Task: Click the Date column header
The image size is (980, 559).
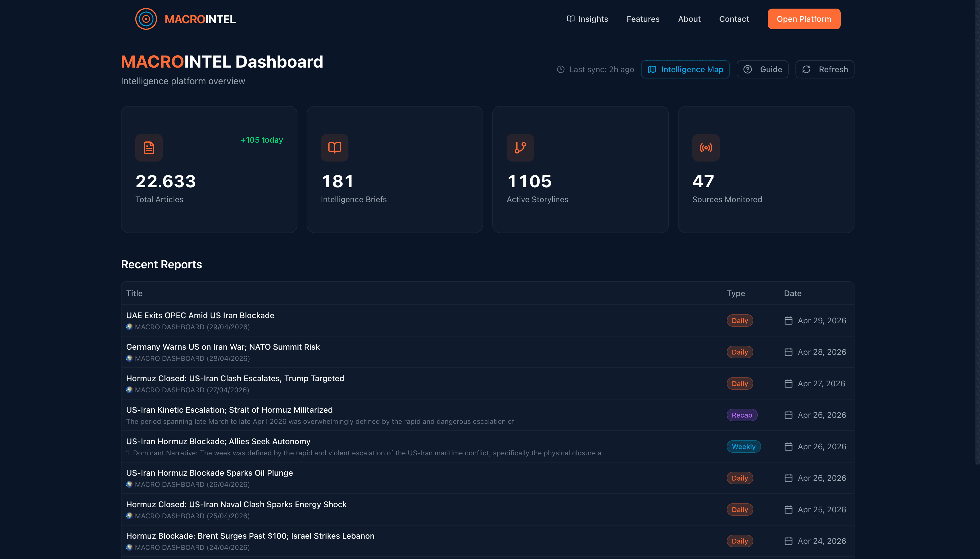Action: pos(793,293)
